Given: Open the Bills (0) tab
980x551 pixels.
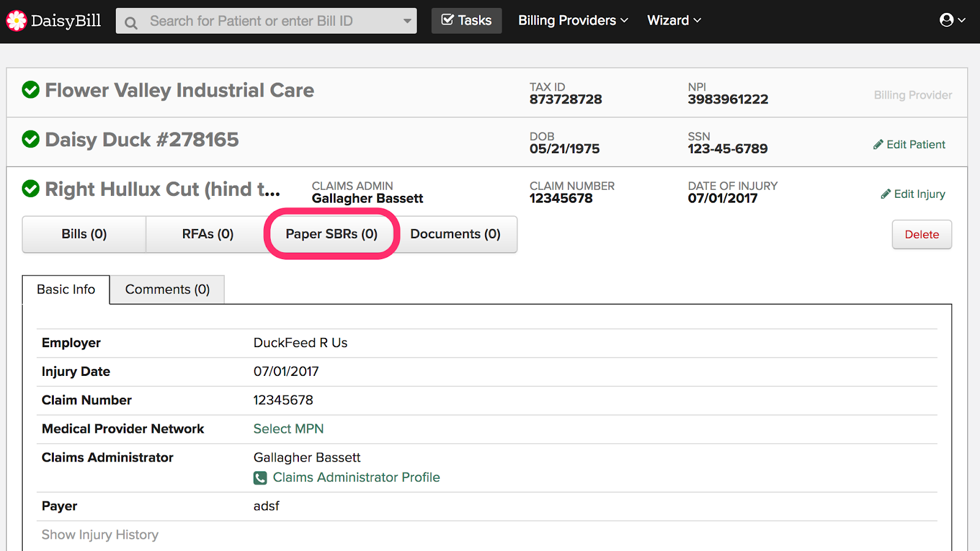Looking at the screenshot, I should [84, 234].
